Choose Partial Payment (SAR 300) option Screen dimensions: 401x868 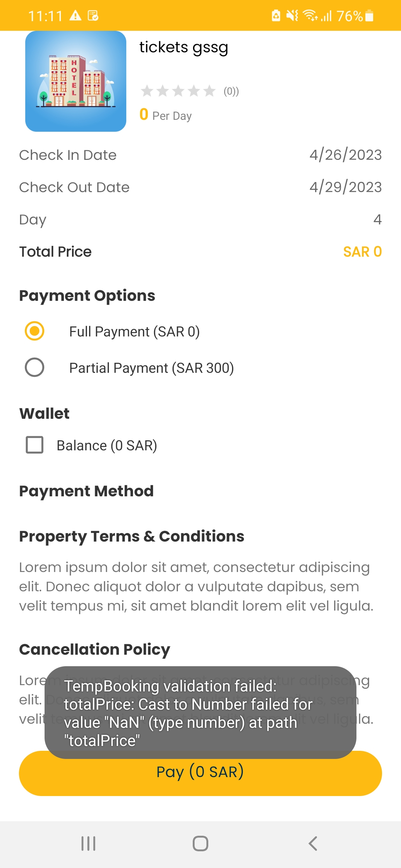(x=35, y=367)
